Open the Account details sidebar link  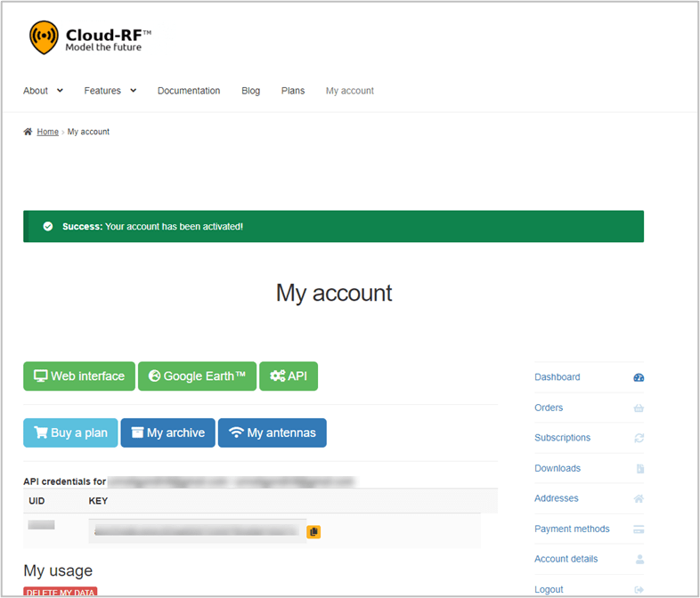(566, 559)
